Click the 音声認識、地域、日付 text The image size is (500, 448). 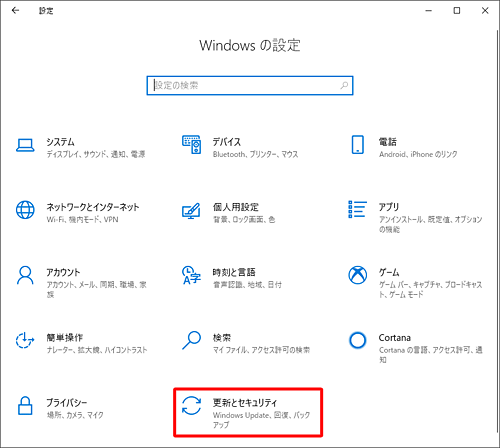click(247, 285)
